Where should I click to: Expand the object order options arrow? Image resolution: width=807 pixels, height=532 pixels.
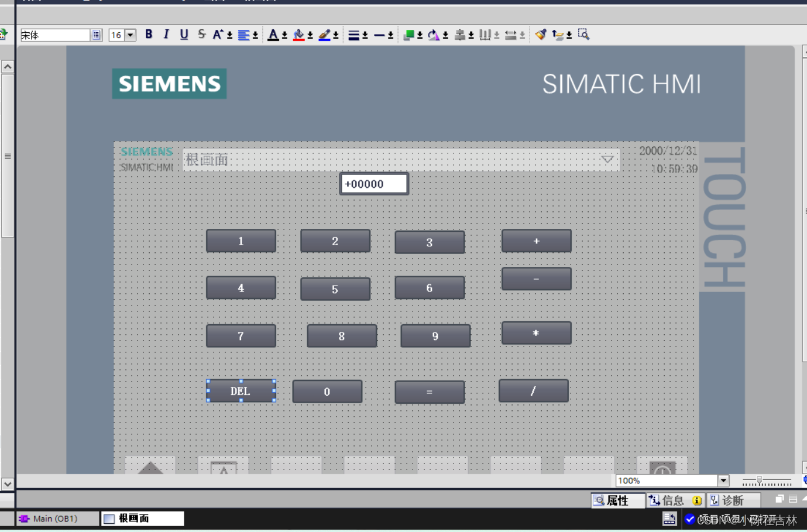point(420,36)
